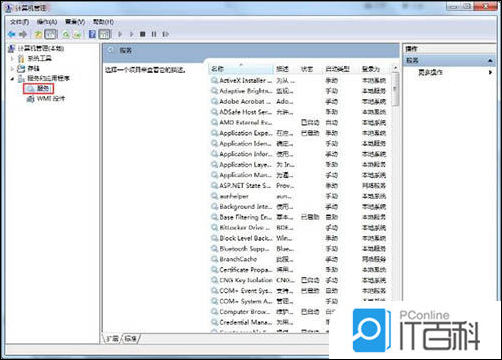Click the services list scrollbar thumb
Image resolution: width=502 pixels, height=360 pixels.
click(x=395, y=90)
